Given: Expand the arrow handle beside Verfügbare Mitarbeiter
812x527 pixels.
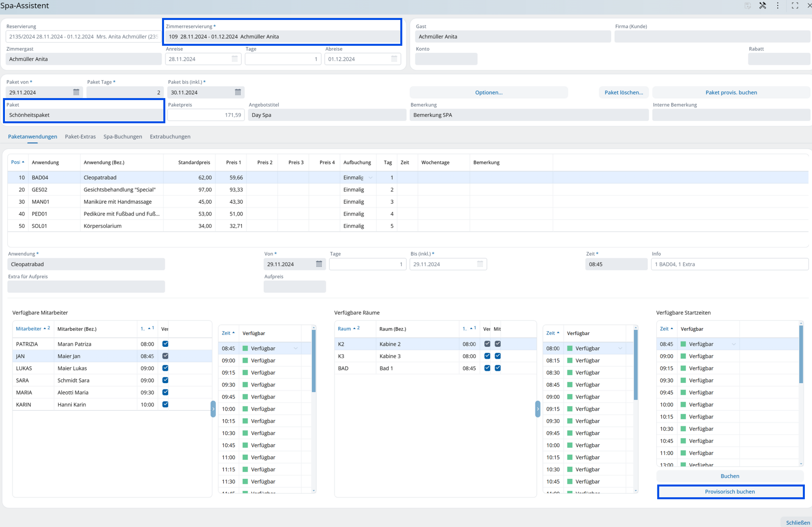Looking at the screenshot, I should point(213,409).
